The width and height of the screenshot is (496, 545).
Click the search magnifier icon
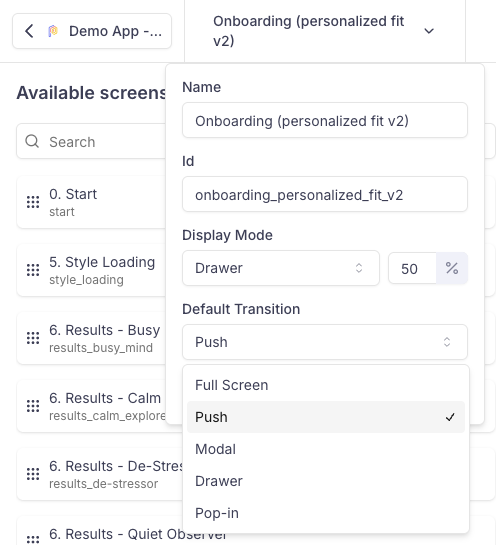(32, 141)
